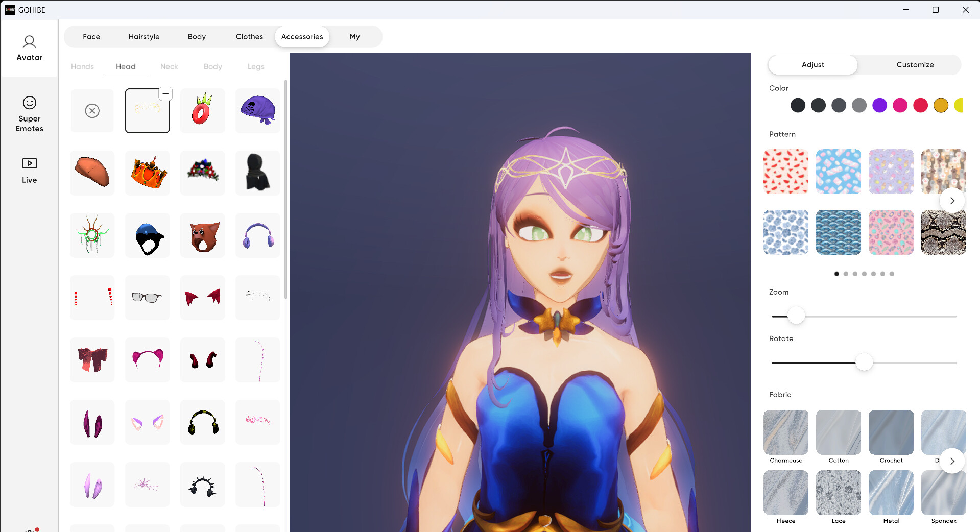Select the Fleece fabric
The height and width of the screenshot is (532, 980).
point(786,493)
